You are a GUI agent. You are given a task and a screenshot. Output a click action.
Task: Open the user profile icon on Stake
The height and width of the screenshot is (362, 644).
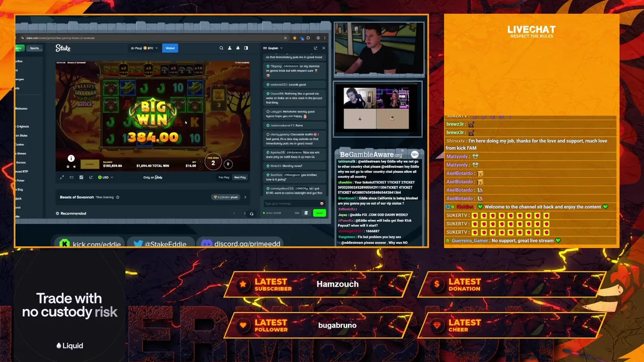tap(229, 48)
